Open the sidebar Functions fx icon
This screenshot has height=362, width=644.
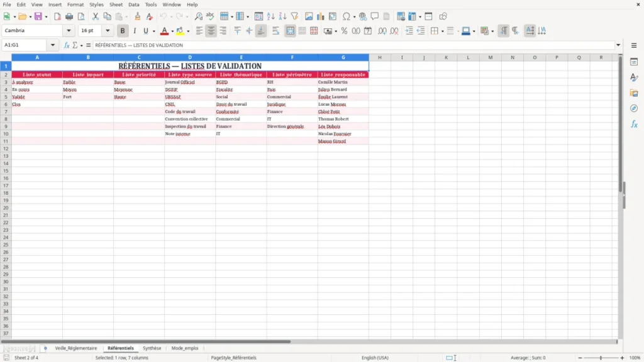click(x=634, y=124)
